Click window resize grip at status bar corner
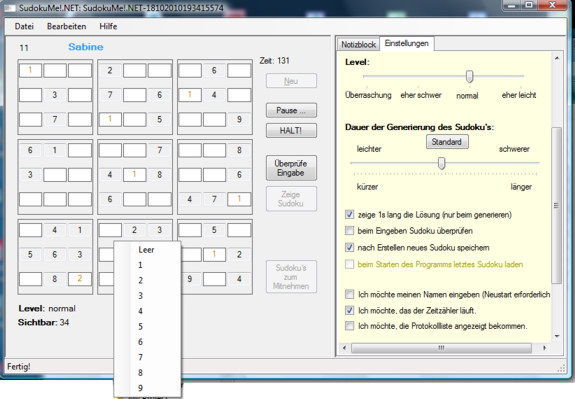Viewport: 575px width, 399px height. [562, 368]
